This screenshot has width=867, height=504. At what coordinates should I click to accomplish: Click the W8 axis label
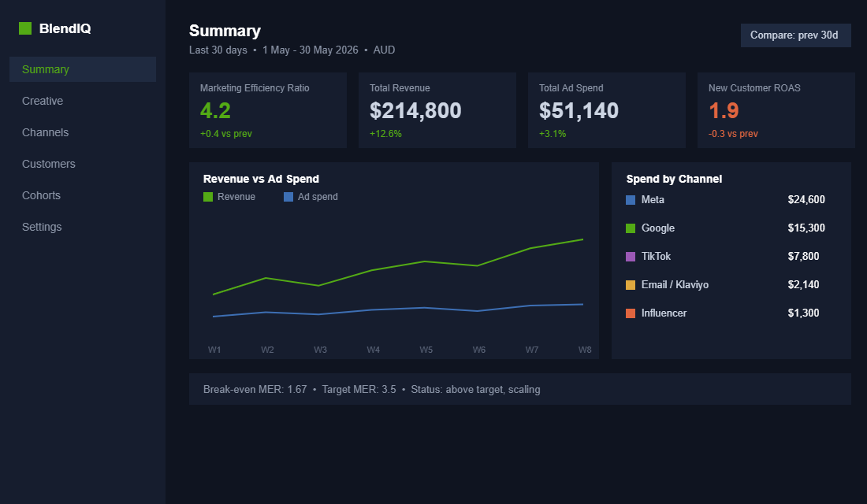point(585,350)
